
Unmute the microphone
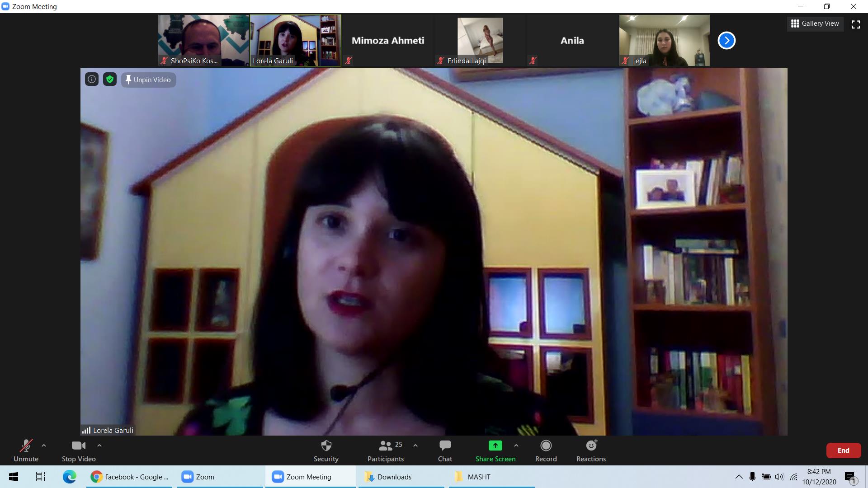[x=26, y=450]
